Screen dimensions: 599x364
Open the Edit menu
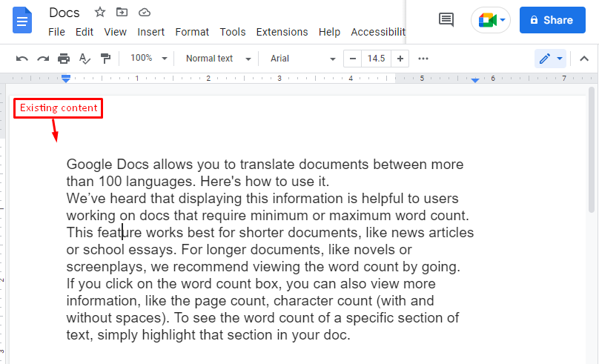[85, 32]
